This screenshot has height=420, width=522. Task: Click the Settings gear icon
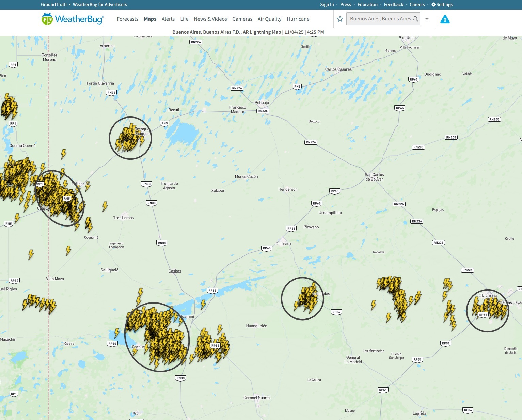(x=433, y=5)
